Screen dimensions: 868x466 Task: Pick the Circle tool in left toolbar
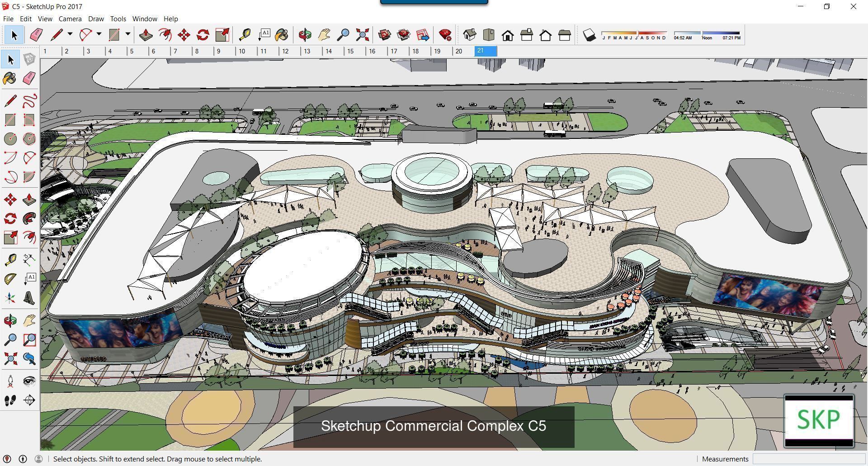point(10,139)
